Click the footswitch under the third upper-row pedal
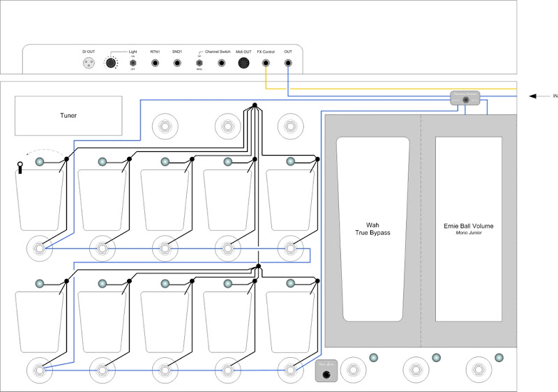The image size is (558, 392). tap(165, 248)
